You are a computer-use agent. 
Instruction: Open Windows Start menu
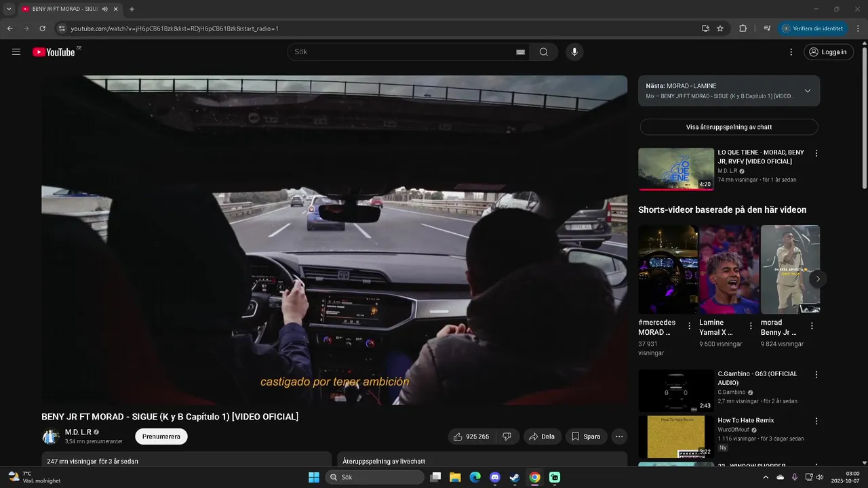(314, 477)
